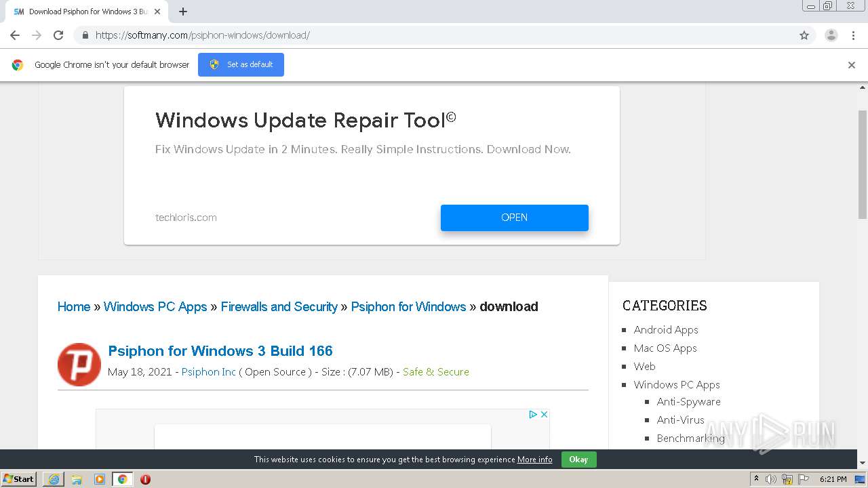Select the Mac OS Apps category
868x488 pixels.
point(665,348)
